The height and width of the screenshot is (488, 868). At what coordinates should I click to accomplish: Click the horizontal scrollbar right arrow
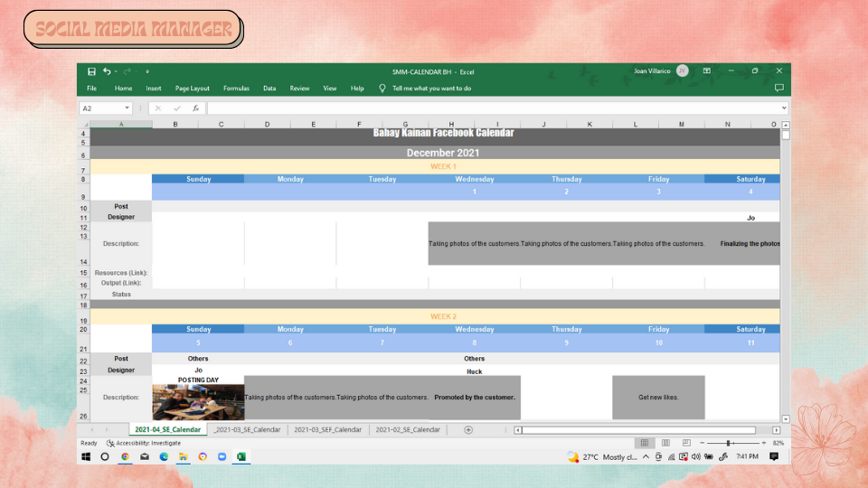click(x=776, y=430)
